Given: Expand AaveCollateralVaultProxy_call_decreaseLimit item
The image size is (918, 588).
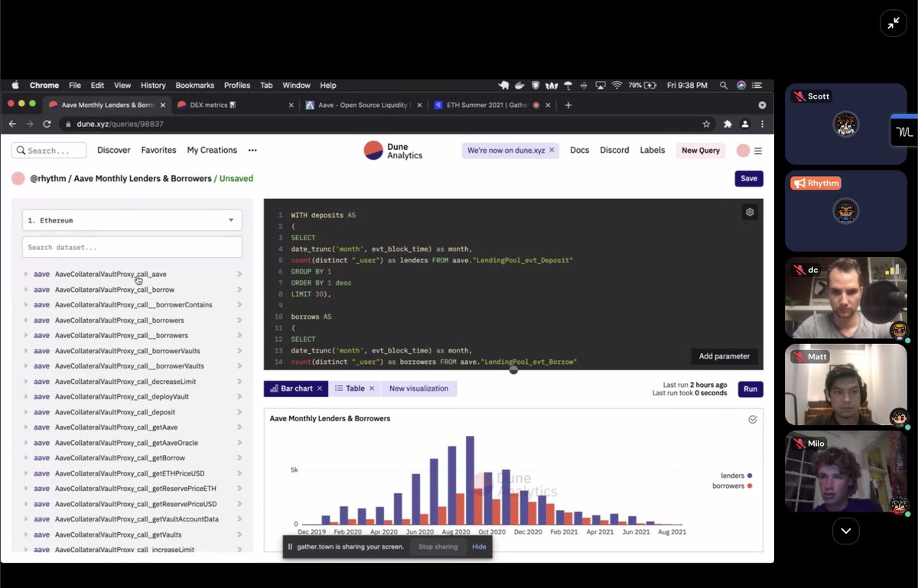Looking at the screenshot, I should [x=26, y=382].
